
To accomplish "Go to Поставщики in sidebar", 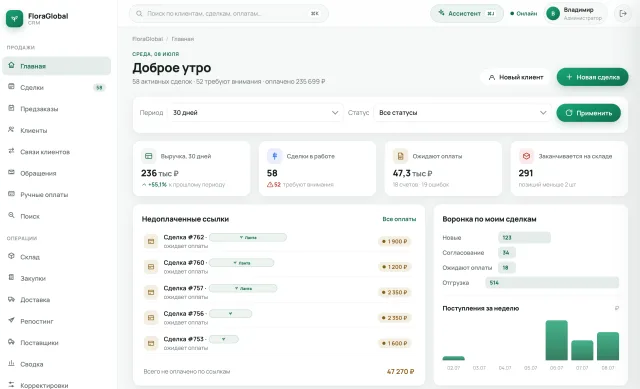I will [x=56, y=342].
